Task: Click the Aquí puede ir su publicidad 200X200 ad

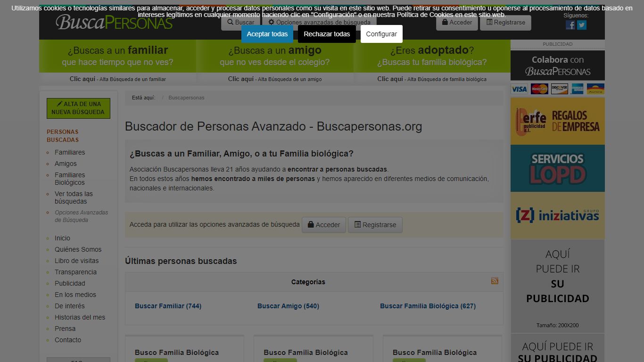Action: pyautogui.click(x=558, y=286)
